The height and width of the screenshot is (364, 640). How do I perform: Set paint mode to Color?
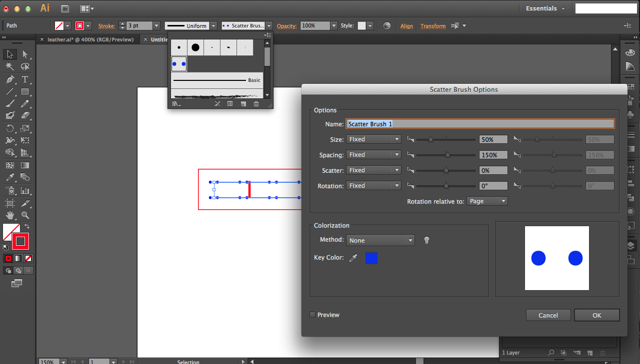[x=8, y=258]
